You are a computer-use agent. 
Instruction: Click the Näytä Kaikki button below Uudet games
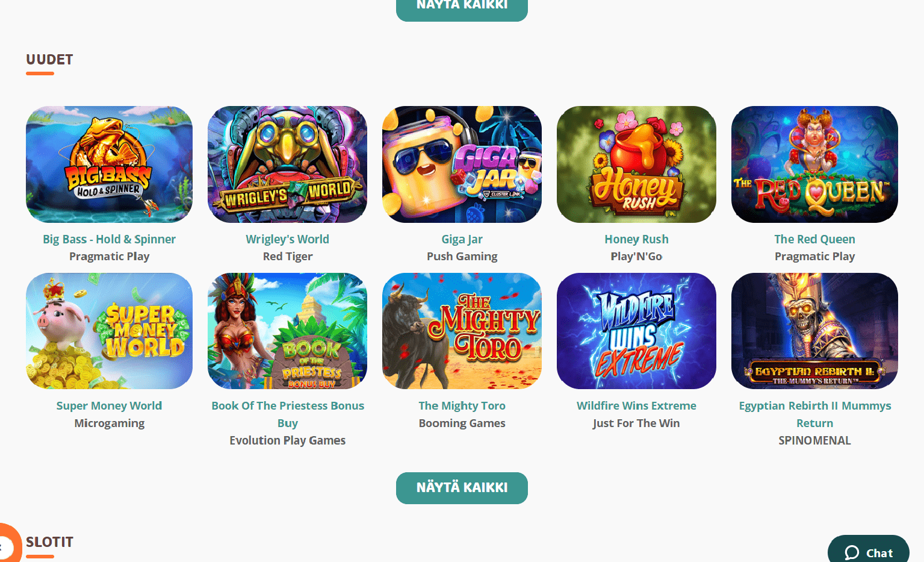point(462,488)
